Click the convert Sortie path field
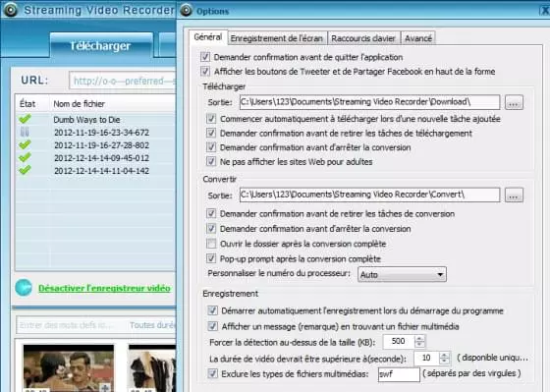Viewport: 550px width, 392px height. [369, 195]
